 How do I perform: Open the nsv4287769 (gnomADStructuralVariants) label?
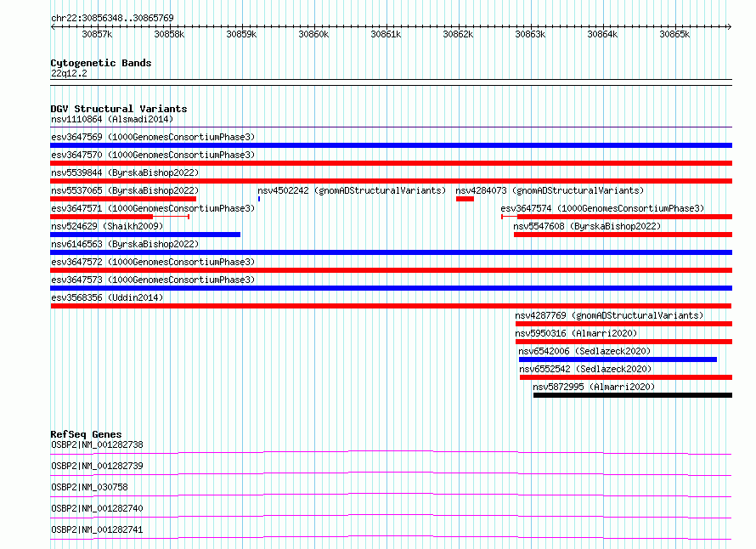(x=609, y=315)
